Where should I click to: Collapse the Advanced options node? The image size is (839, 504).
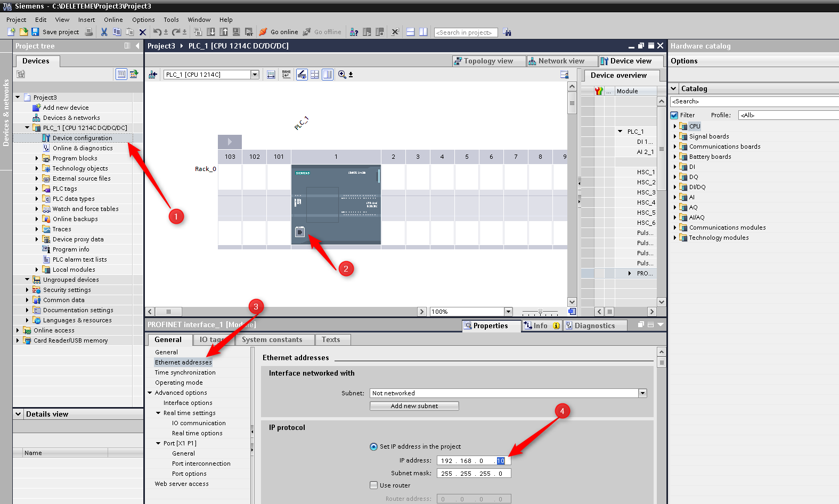(150, 393)
